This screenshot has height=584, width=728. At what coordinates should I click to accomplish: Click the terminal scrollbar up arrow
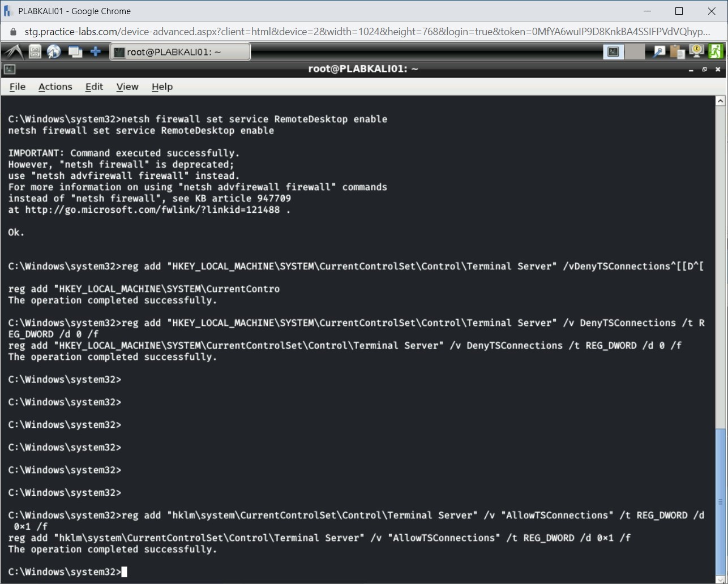pyautogui.click(x=720, y=101)
